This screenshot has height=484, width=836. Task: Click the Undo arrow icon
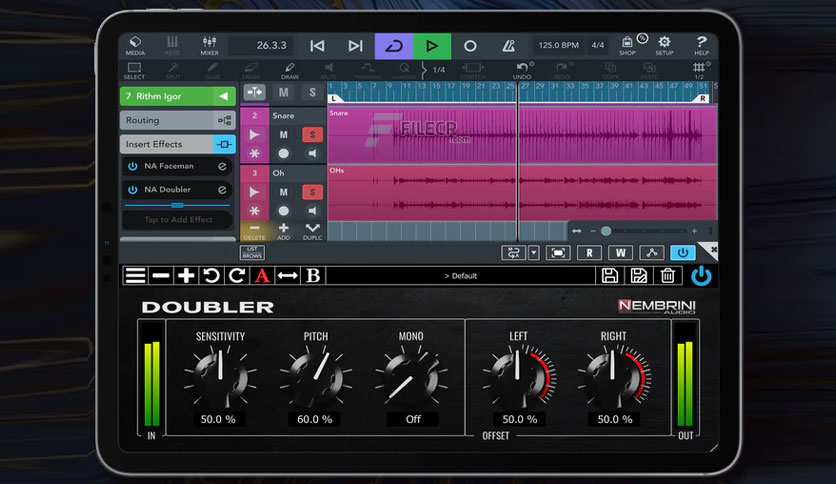522,70
